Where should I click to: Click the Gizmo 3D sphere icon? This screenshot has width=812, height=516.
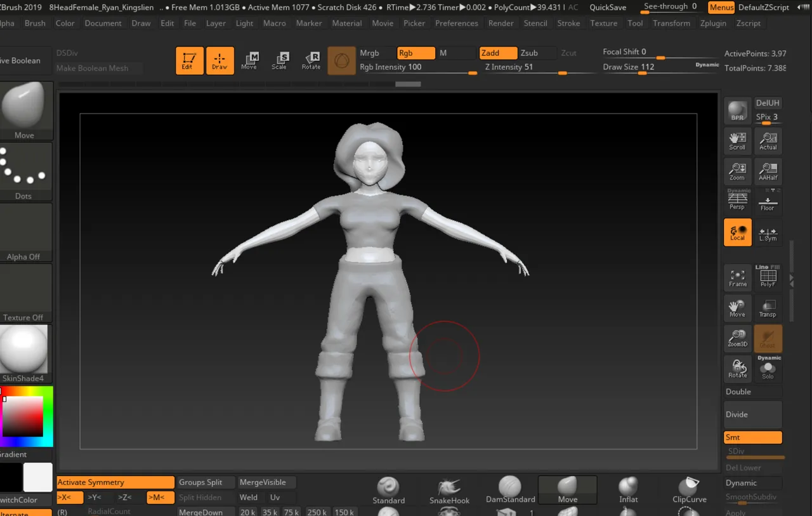tap(341, 60)
